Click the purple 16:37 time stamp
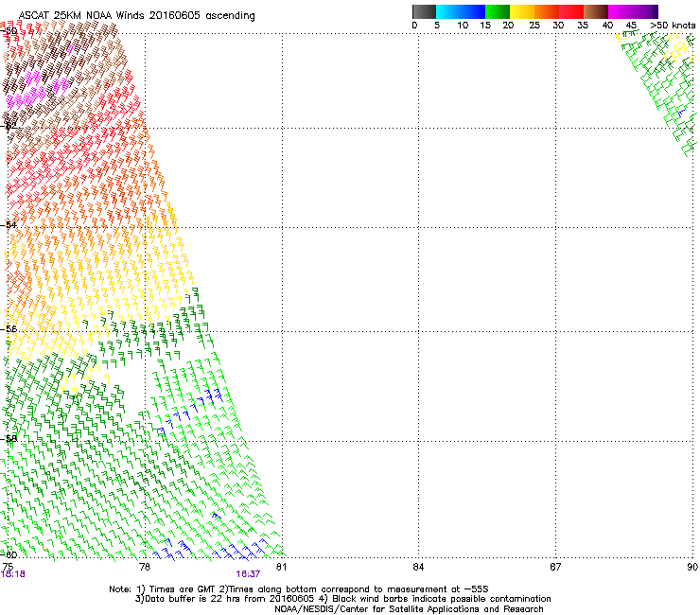Viewport: 700px width, 615px height. [x=248, y=574]
